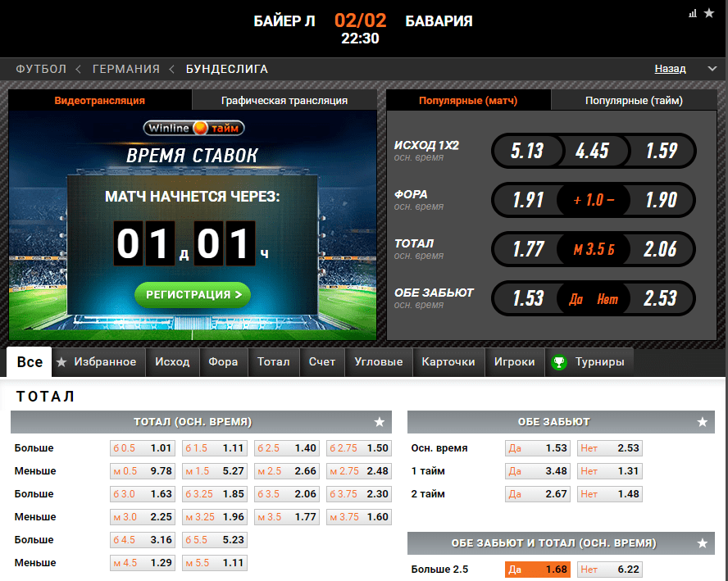Star the ТОТАЛ (ОСН. ВРЕМЯ) market
The width and height of the screenshot is (728, 581).
(x=380, y=422)
